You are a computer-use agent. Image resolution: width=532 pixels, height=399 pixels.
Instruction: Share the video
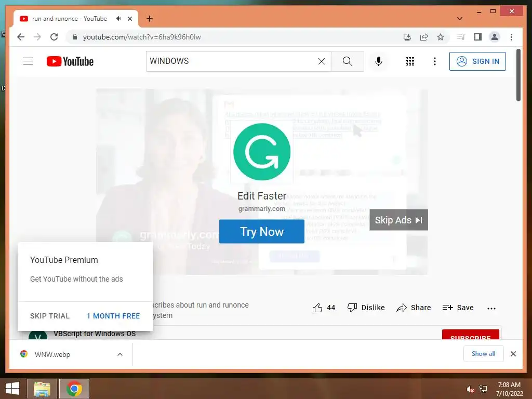pos(414,308)
